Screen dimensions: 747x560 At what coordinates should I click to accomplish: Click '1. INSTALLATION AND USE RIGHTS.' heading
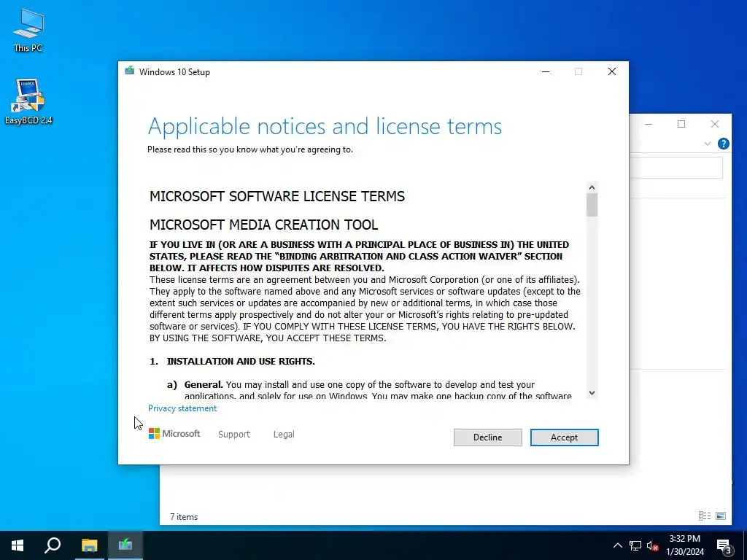pyautogui.click(x=232, y=361)
